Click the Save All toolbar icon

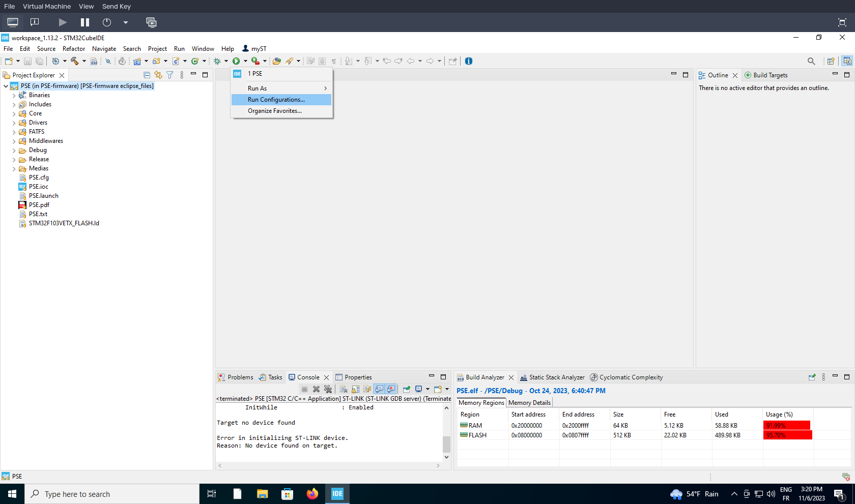(x=39, y=61)
